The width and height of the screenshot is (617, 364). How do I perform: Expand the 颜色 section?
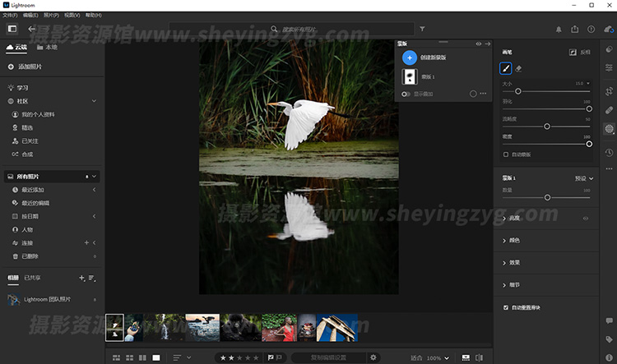[514, 241]
